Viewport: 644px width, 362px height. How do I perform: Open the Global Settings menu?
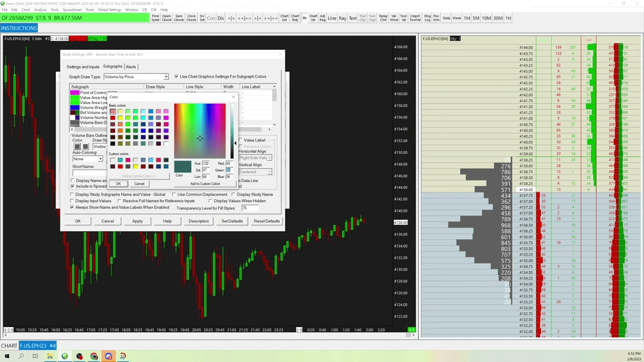click(x=109, y=10)
